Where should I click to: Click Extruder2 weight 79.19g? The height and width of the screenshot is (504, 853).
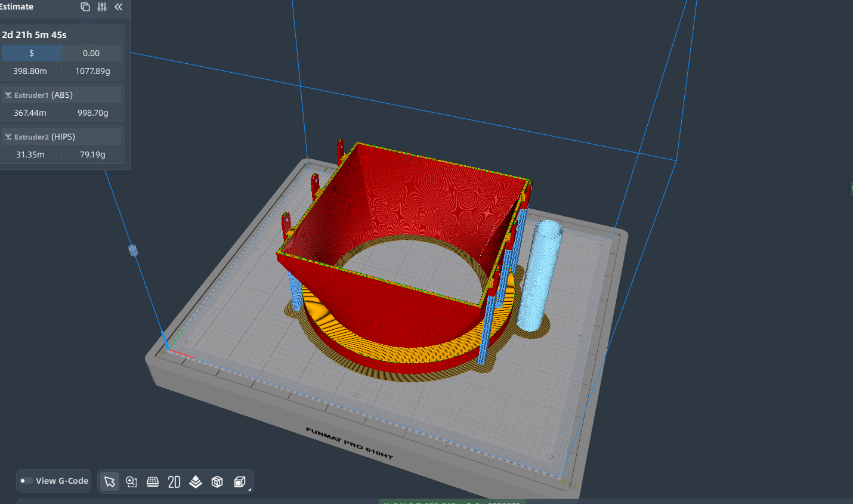click(x=92, y=154)
